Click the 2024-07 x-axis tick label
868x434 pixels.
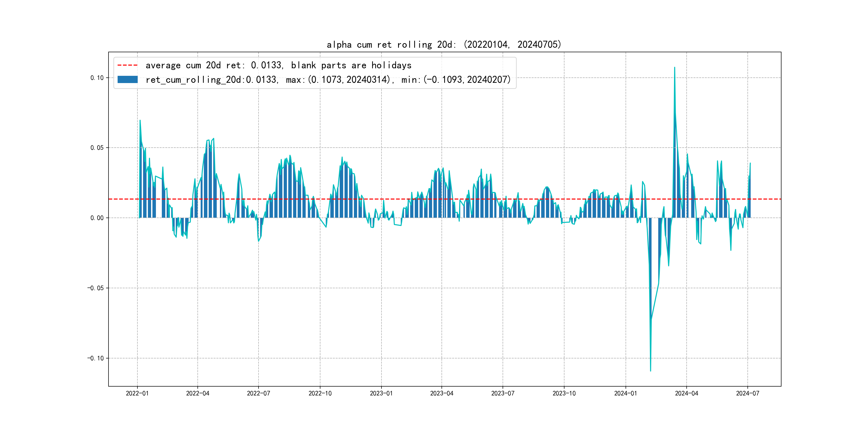(748, 393)
